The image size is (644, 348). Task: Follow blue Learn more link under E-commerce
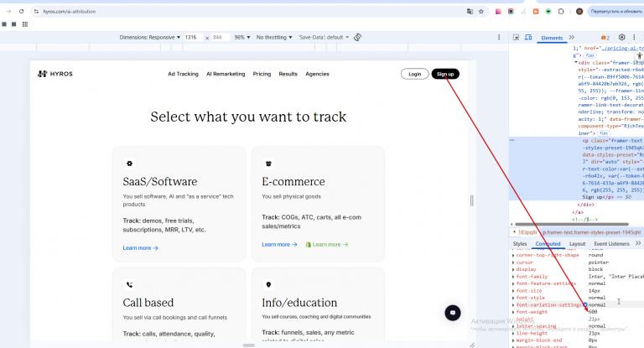279,245
